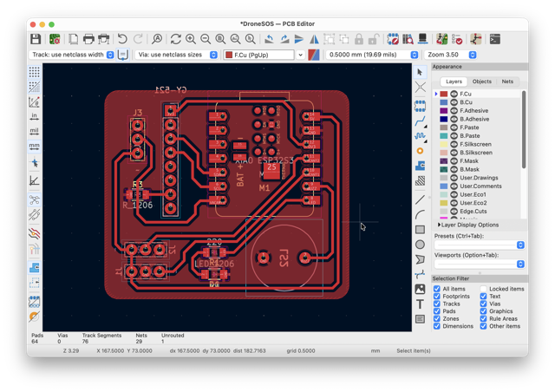Open the Presets (Ctrl+Tab) selector
Viewport: 555px width, 392px height.
click(x=480, y=245)
